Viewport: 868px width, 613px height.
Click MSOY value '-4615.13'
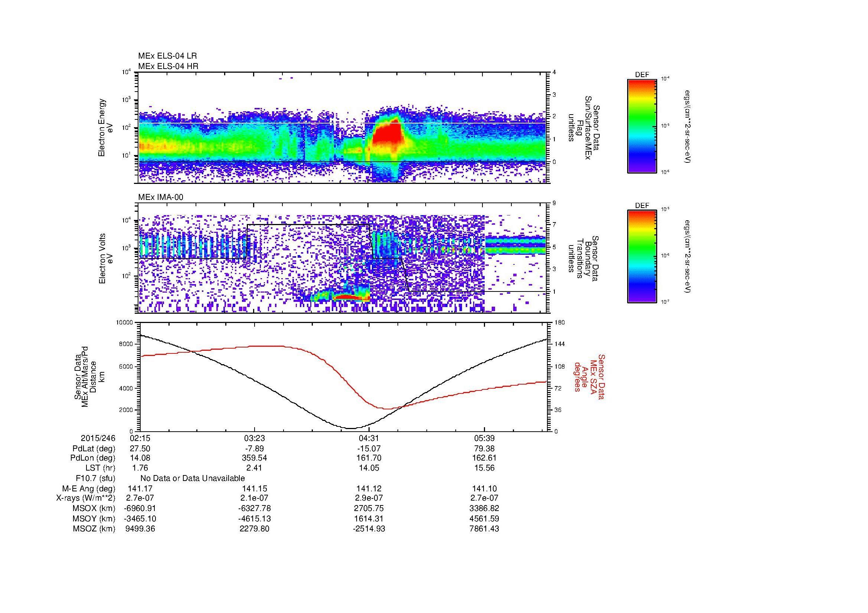(x=255, y=518)
